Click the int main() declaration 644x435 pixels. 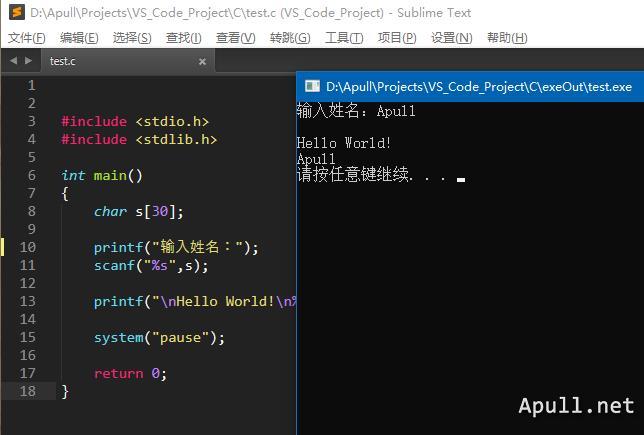click(x=101, y=176)
